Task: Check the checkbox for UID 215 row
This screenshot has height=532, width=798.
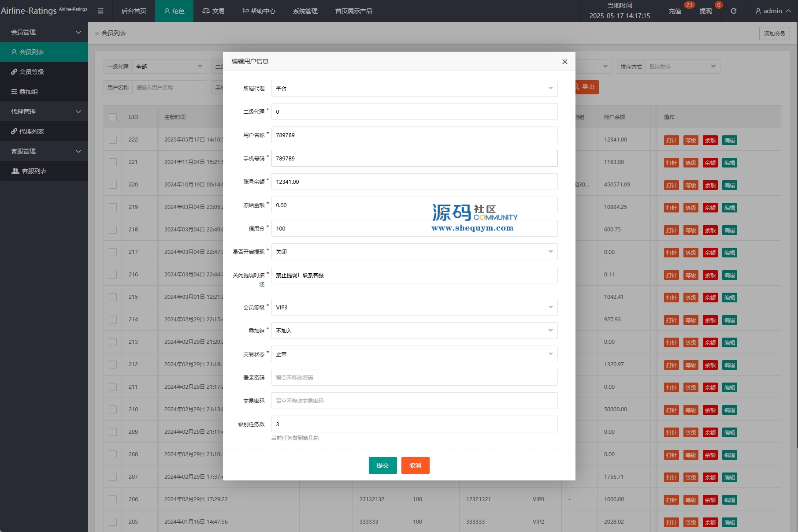Action: [113, 297]
